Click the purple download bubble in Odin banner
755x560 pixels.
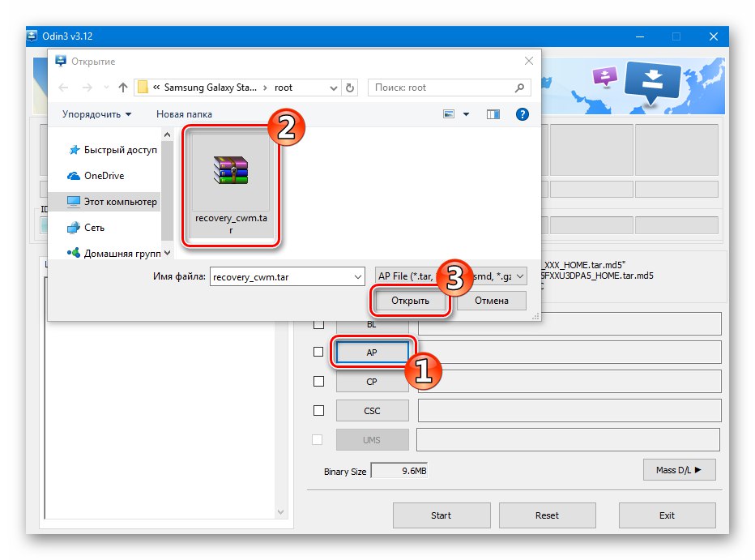click(x=605, y=76)
